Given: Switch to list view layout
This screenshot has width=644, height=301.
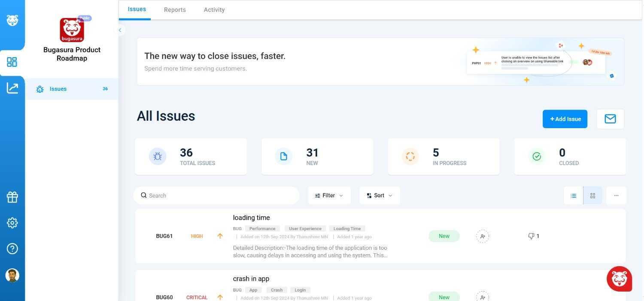Looking at the screenshot, I should coord(573,196).
